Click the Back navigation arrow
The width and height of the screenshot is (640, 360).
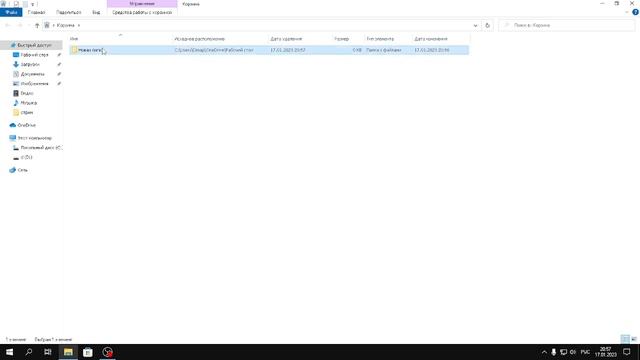pos(7,25)
